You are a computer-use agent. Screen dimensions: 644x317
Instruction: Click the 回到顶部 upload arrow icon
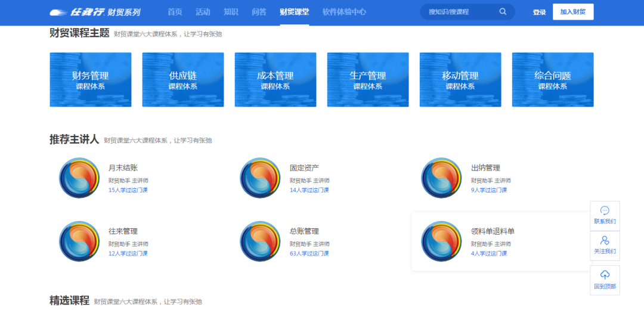click(605, 275)
